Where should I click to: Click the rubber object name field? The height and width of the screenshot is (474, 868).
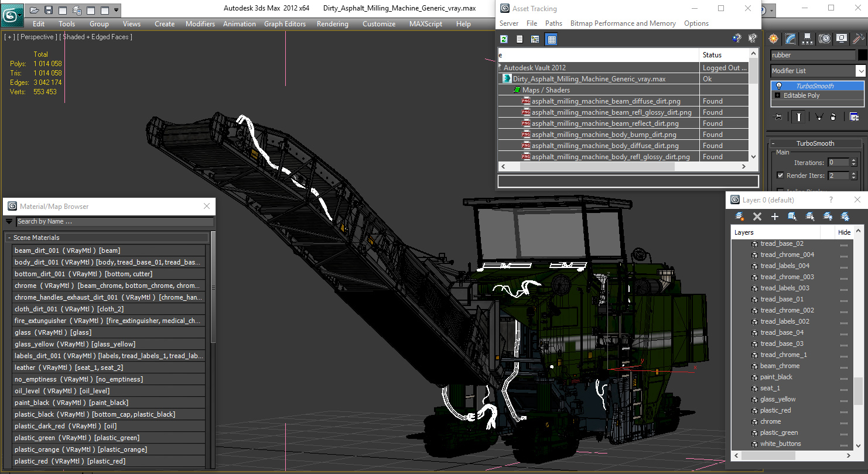[x=812, y=55]
